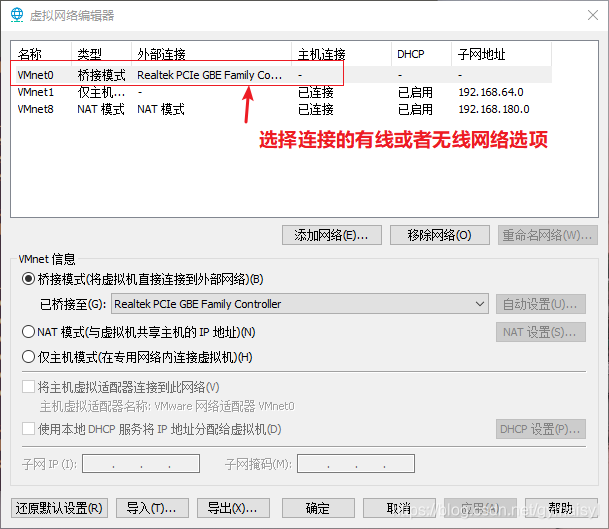Click the 应用(A) button
Viewport: 609px width, 529px height.
tap(480, 508)
